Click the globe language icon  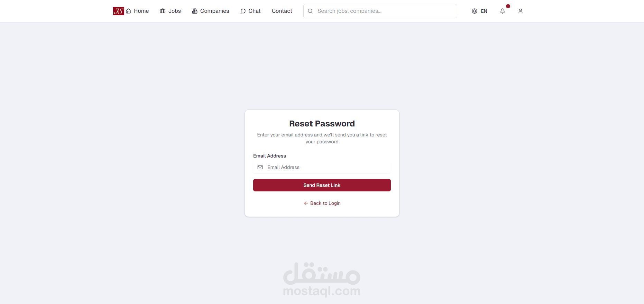coord(475,11)
